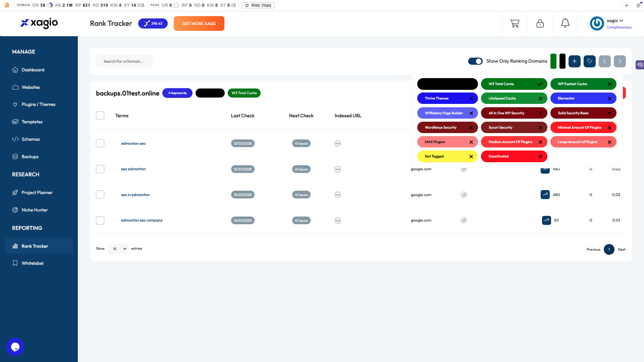Check the seo edmonton row checkbox
The image size is (644, 362).
coord(100,169)
